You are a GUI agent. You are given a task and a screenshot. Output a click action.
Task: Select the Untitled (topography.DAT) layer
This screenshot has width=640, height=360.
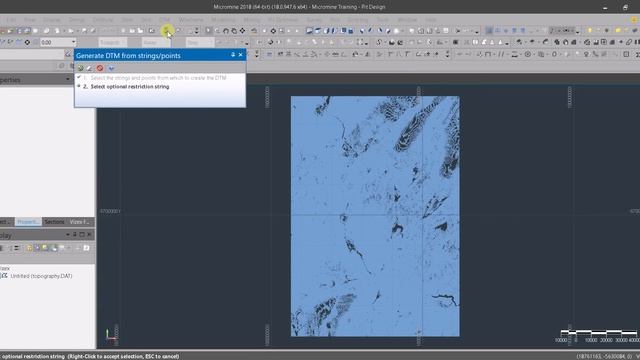coord(41,276)
